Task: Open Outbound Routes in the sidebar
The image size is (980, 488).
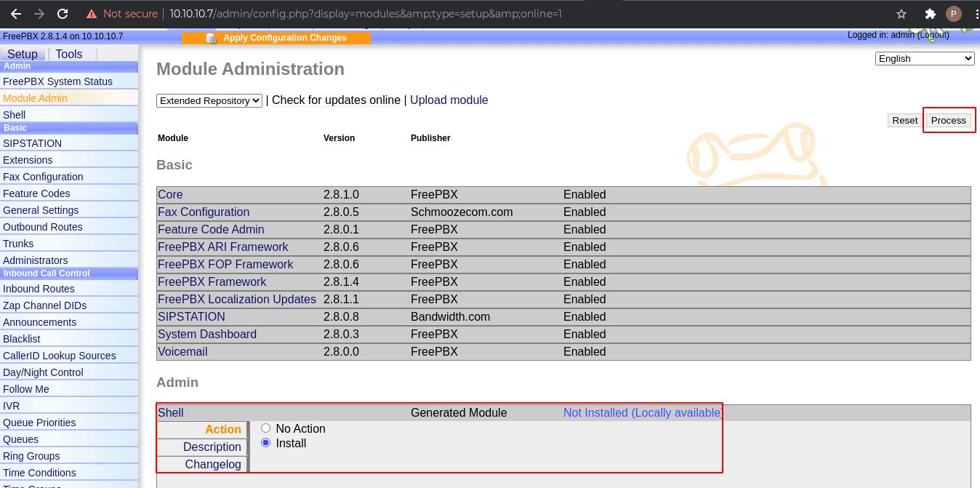Action: click(x=68, y=227)
